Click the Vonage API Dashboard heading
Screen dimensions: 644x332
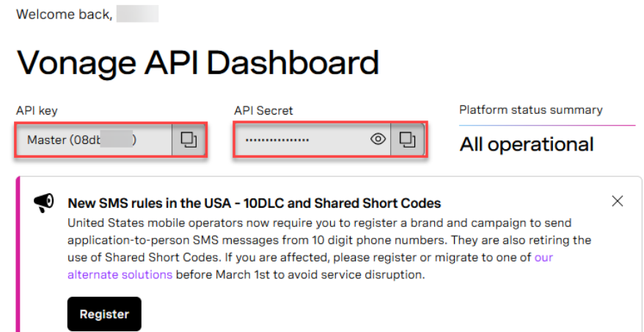tap(197, 63)
